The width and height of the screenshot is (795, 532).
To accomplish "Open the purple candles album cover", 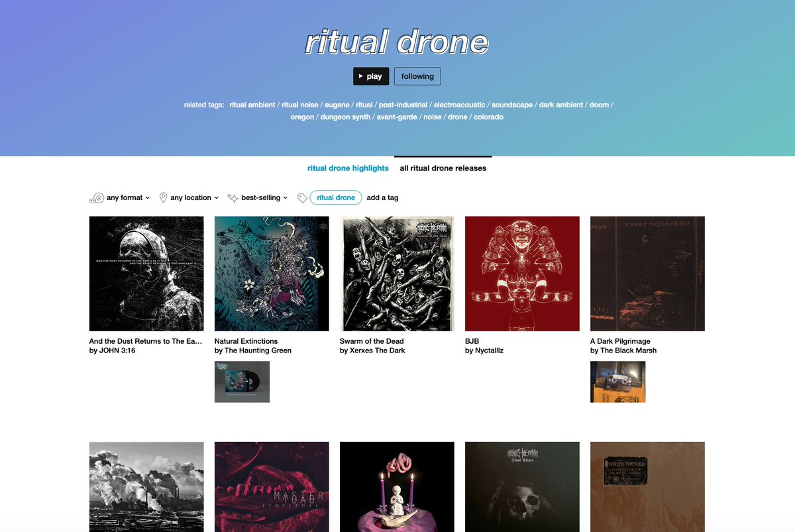I will click(x=397, y=487).
